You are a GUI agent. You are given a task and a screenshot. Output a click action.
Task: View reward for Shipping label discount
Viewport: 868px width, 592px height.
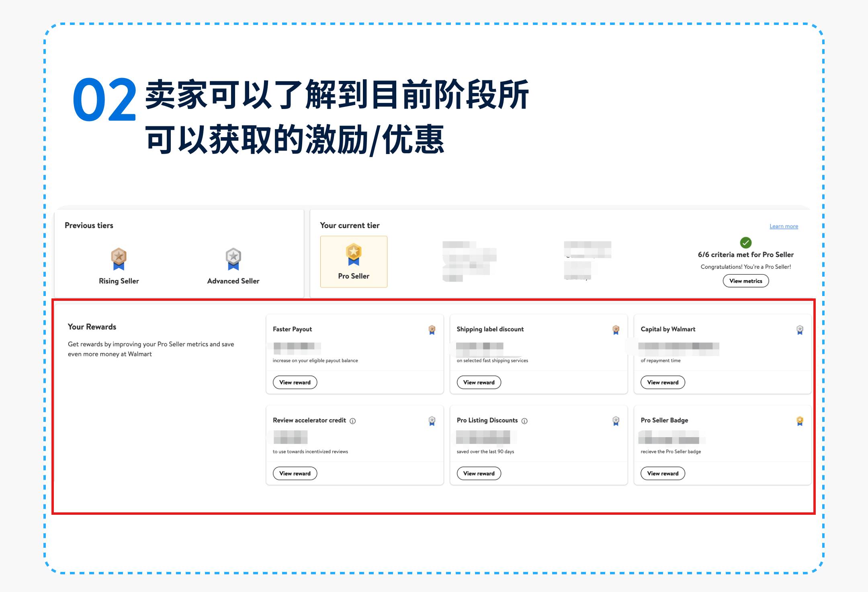click(479, 382)
